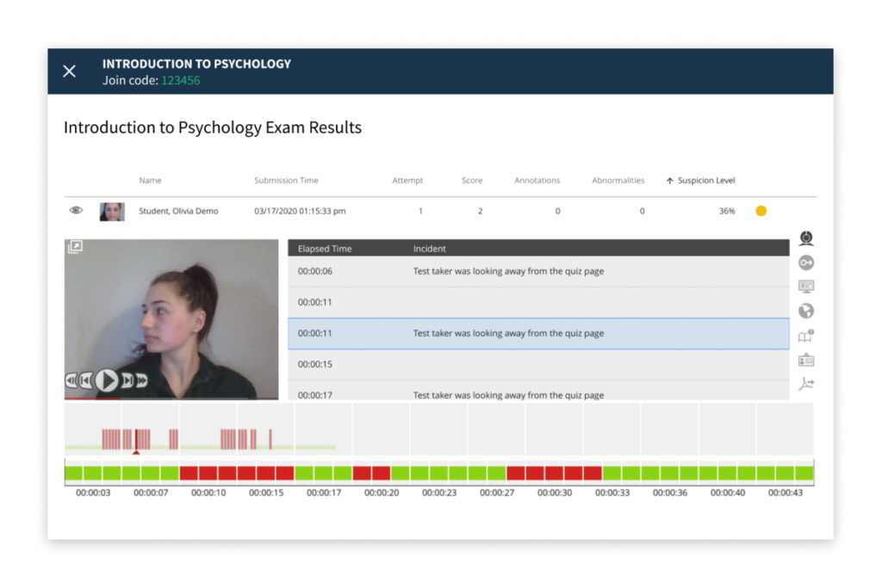Toggle the eye icon for Olivia Demo
The image size is (882, 588).
click(76, 210)
